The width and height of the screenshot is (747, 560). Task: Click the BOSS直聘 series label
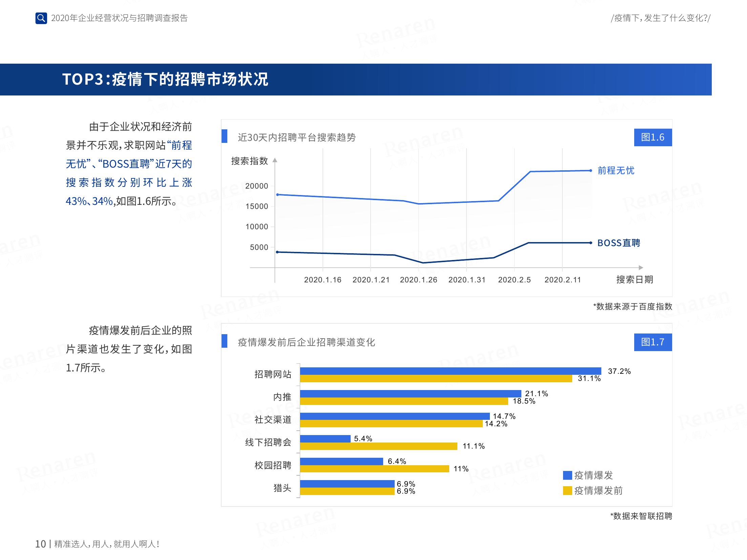point(618,243)
